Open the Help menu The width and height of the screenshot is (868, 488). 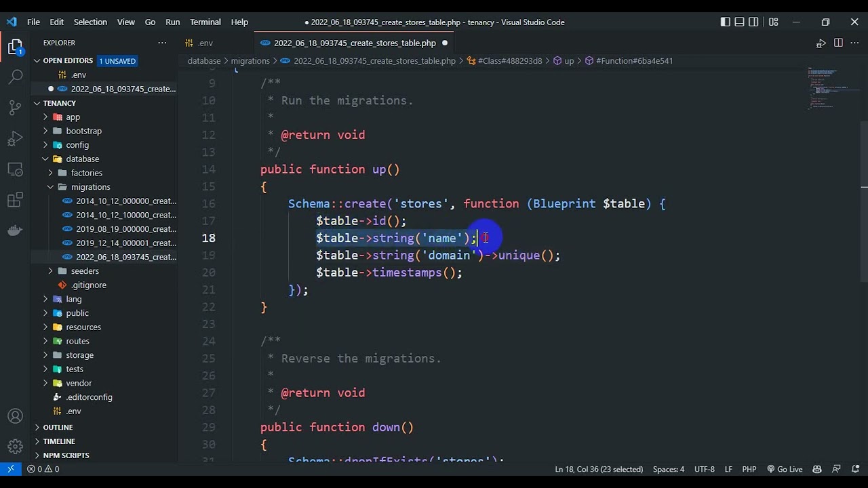[239, 22]
